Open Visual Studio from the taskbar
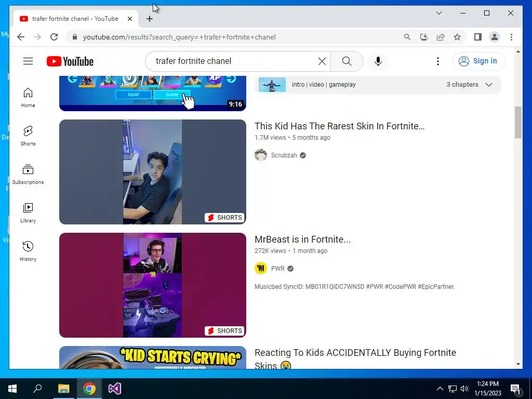Viewport: 532px width, 399px height. pos(115,389)
